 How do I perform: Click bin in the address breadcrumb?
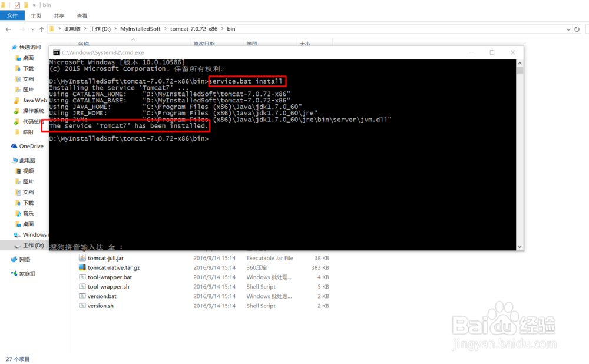pos(231,29)
